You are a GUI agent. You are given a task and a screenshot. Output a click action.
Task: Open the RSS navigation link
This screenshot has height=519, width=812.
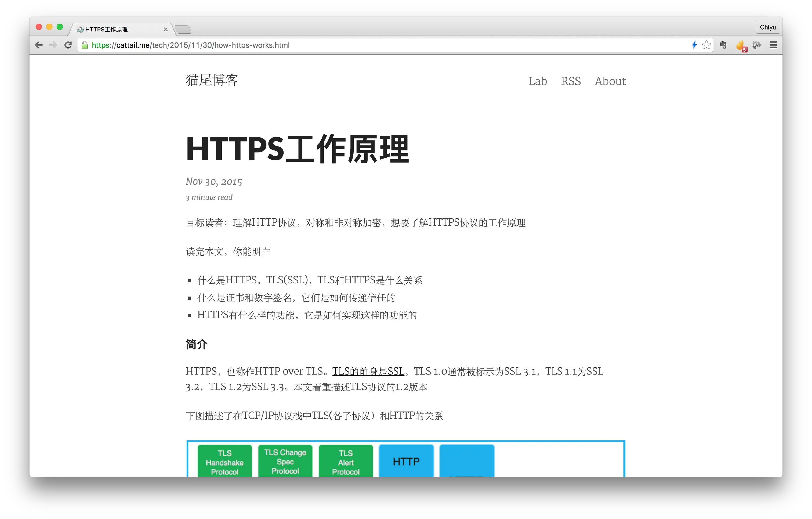pos(571,81)
